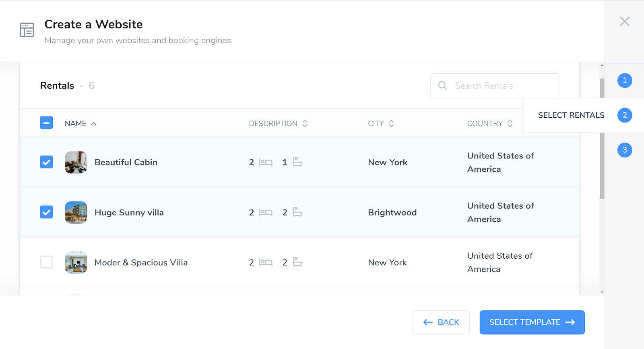This screenshot has height=349, width=644.
Task: Check the Moder & Spacious Villa checkbox
Action: tap(47, 262)
